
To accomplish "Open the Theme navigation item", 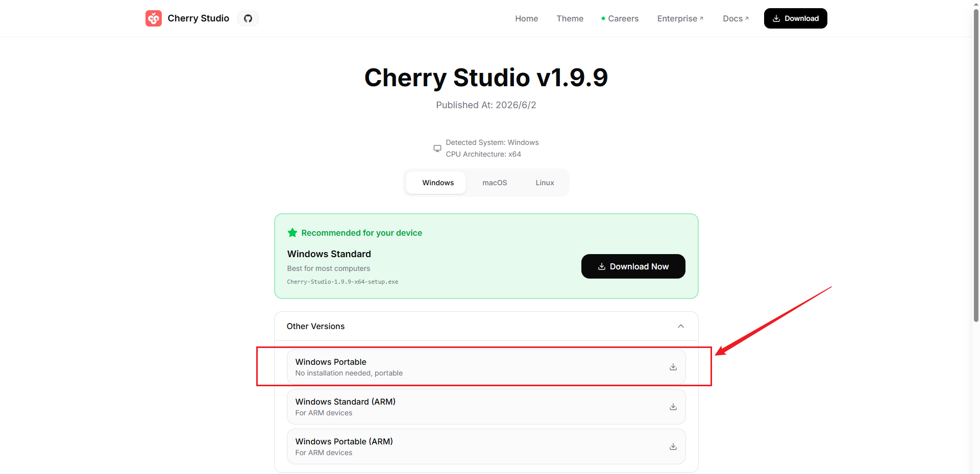I will click(x=570, y=18).
